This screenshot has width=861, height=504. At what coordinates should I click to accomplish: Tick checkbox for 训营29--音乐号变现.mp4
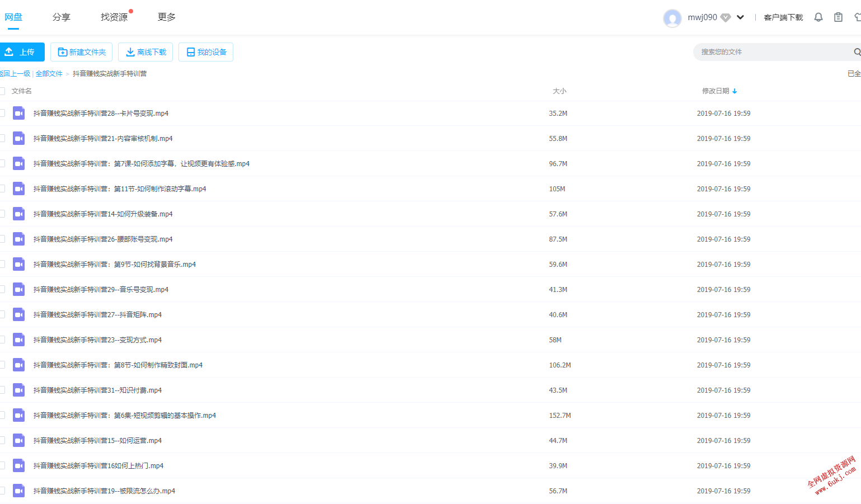pyautogui.click(x=2, y=289)
